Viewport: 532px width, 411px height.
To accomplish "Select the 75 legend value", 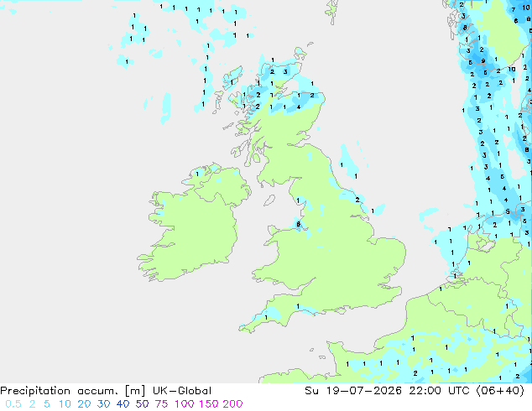I will point(161,404).
